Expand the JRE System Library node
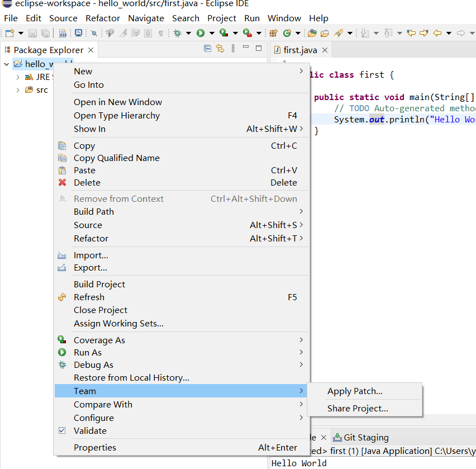This screenshot has width=476, height=469. (x=18, y=77)
